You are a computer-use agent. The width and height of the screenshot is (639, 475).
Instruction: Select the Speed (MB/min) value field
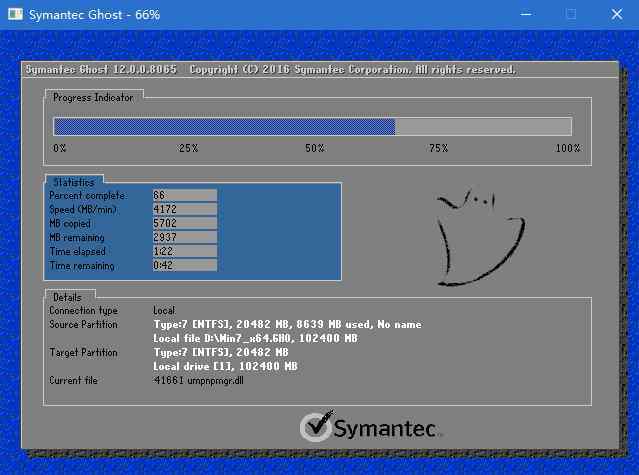click(184, 209)
